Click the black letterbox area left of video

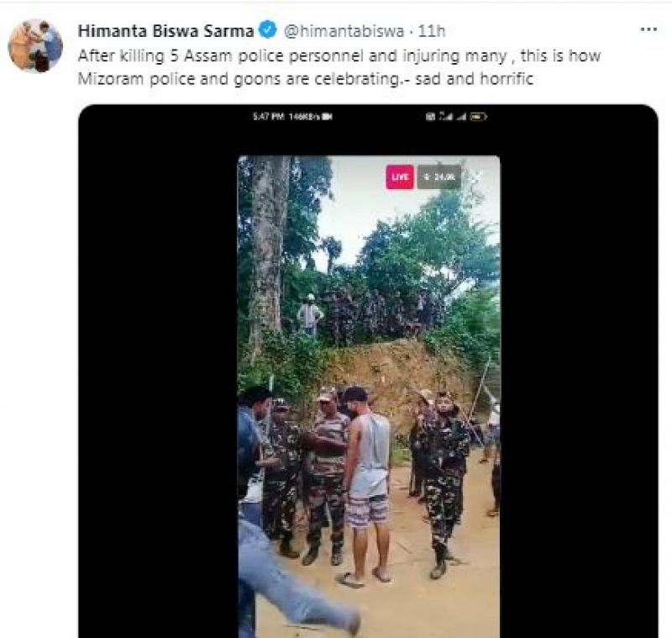[x=158, y=378]
